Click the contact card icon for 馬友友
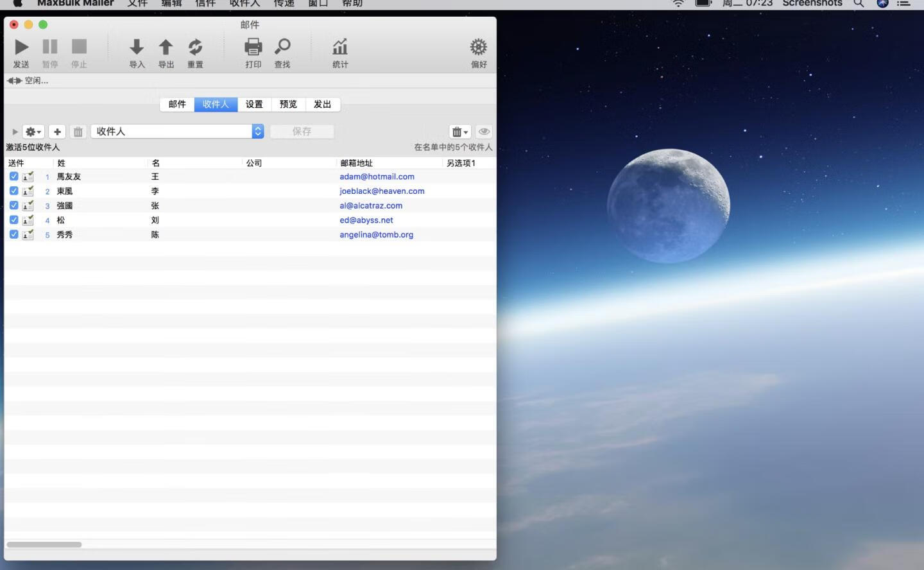Image resolution: width=924 pixels, height=570 pixels. point(28,177)
